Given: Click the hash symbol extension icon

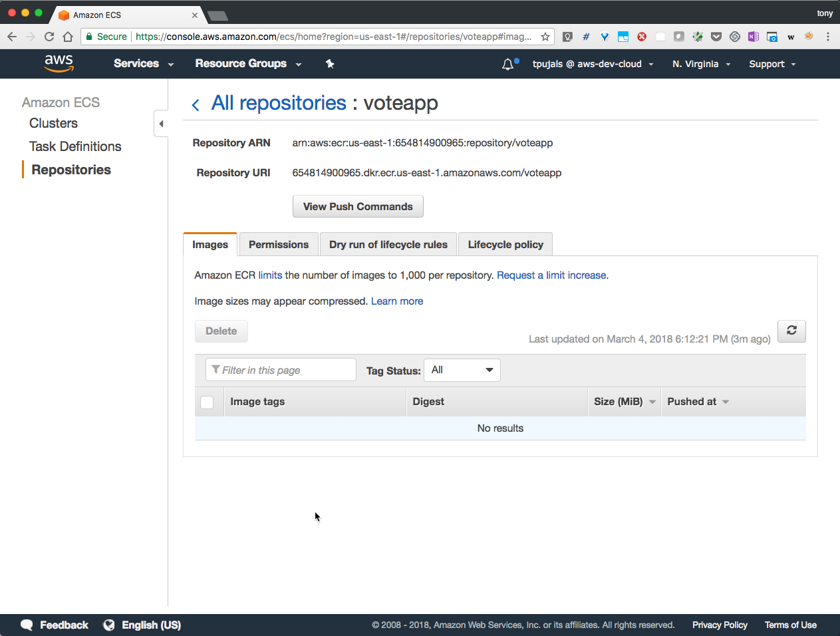Looking at the screenshot, I should coord(586,37).
